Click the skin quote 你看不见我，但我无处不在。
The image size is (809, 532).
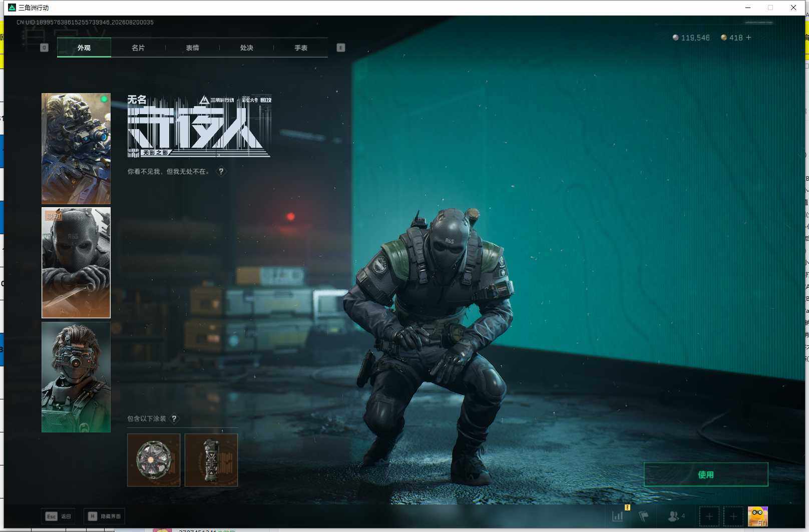169,172
